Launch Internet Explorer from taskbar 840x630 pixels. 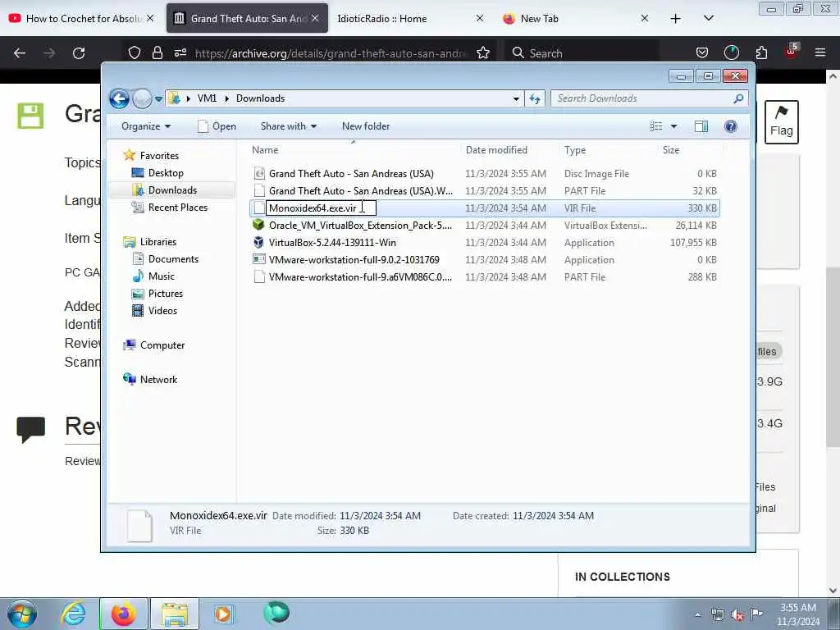pos(73,614)
